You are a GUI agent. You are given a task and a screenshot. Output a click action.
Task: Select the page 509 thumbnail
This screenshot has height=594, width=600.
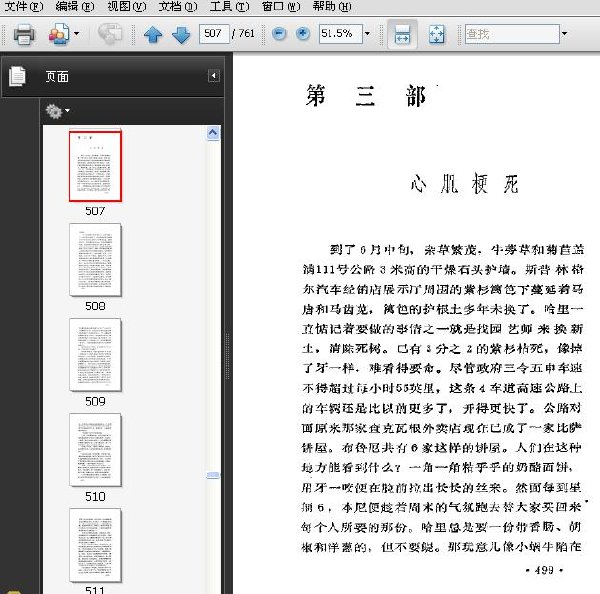coord(95,355)
